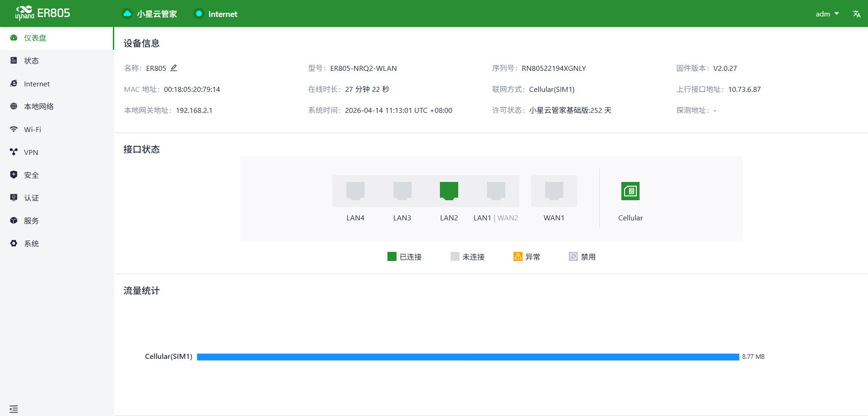Viewport: 868px width, 416px height.
Task: Open the 状态 menu item
Action: 57,61
